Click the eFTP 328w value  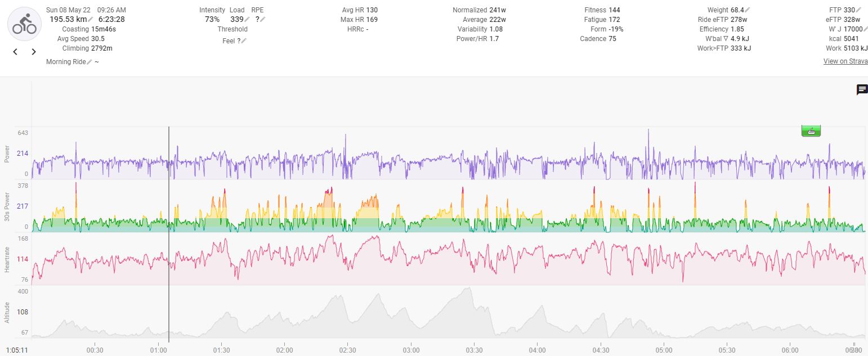852,20
